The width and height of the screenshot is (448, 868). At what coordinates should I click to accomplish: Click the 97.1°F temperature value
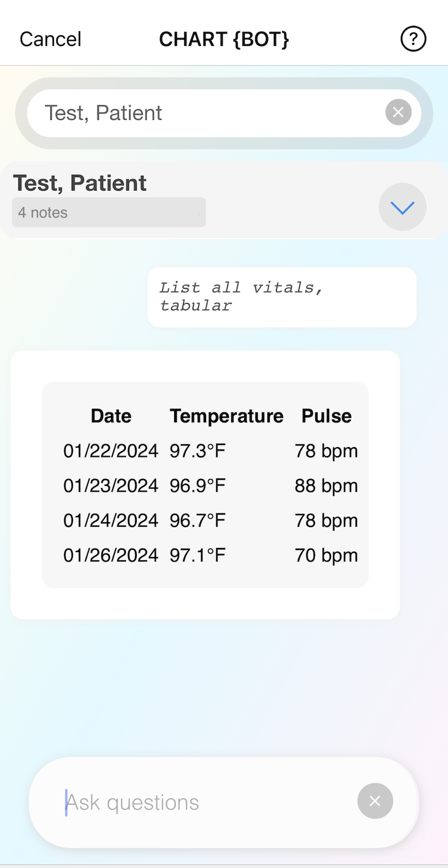[198, 555]
